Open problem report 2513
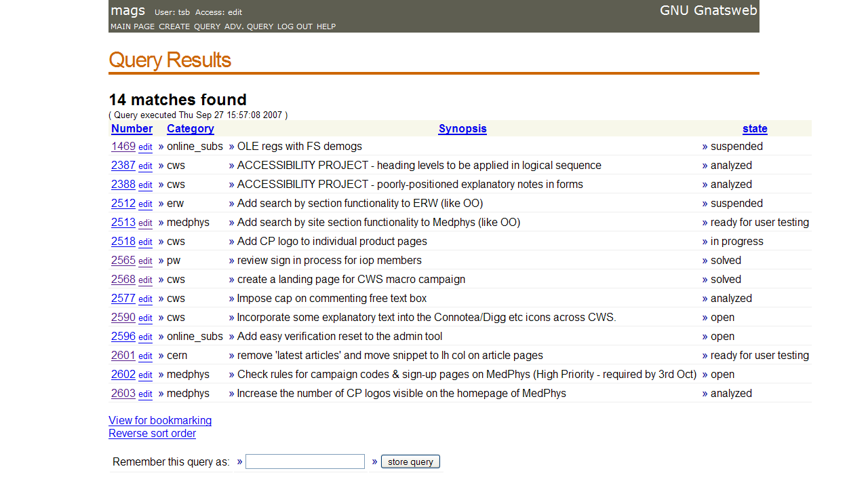868x490 pixels. coord(123,223)
